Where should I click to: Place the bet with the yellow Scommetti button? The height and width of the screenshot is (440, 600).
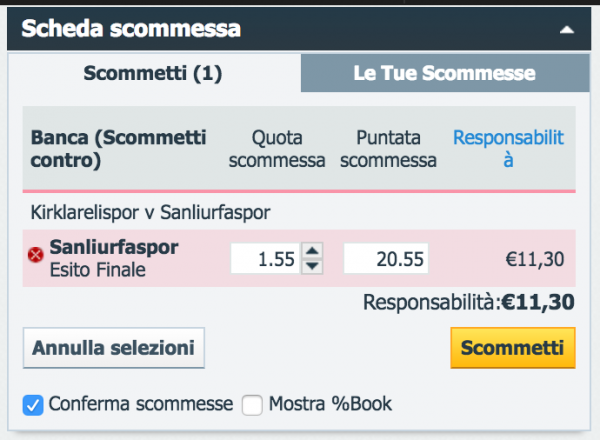pyautogui.click(x=513, y=348)
